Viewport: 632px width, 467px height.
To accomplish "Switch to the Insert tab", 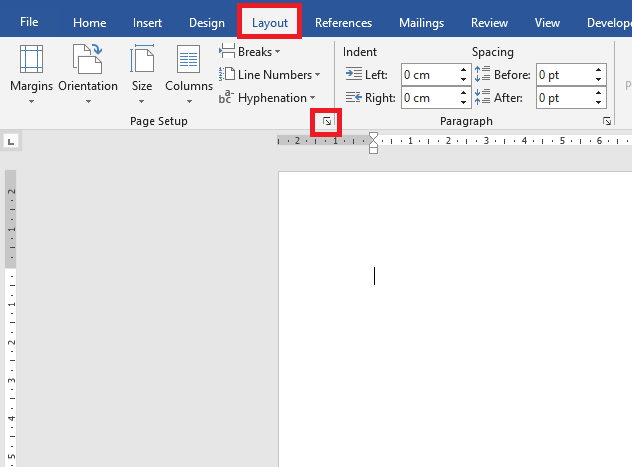I will point(148,23).
